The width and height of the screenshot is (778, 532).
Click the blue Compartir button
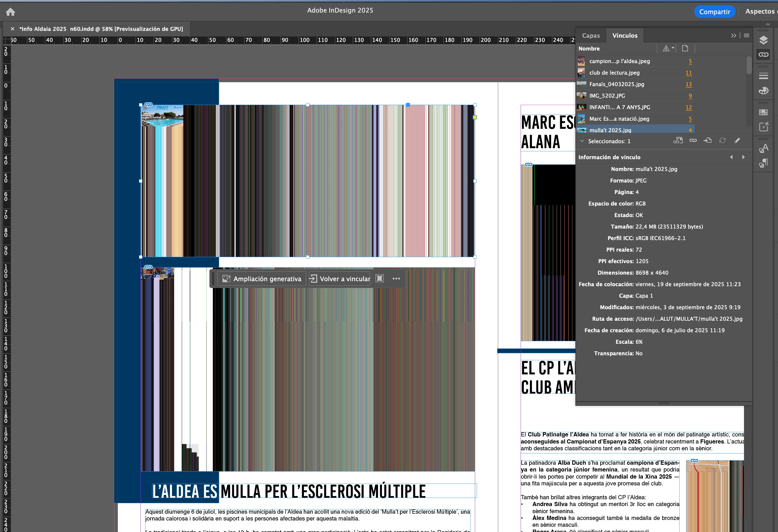pyautogui.click(x=714, y=12)
